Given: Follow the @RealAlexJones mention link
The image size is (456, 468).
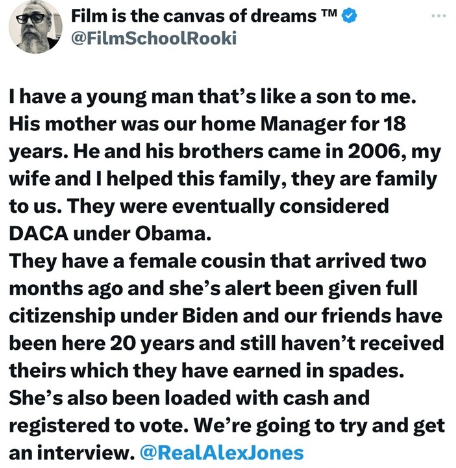Looking at the screenshot, I should pyautogui.click(x=222, y=453).
